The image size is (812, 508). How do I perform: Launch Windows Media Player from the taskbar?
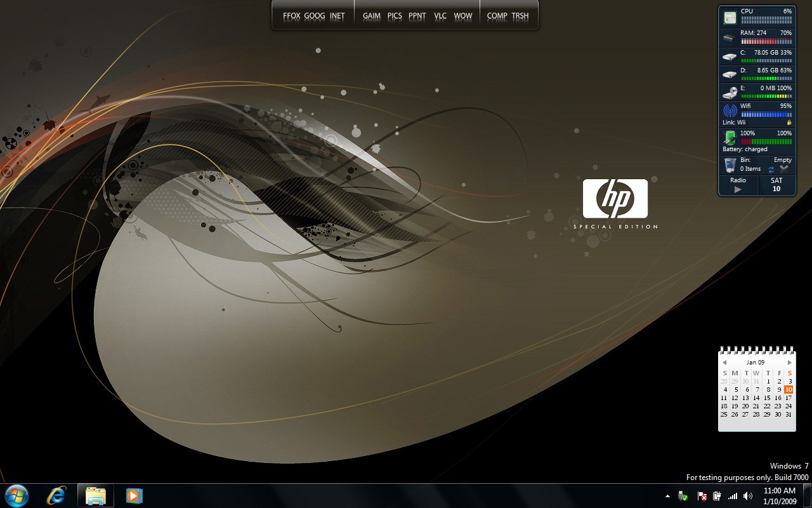134,495
